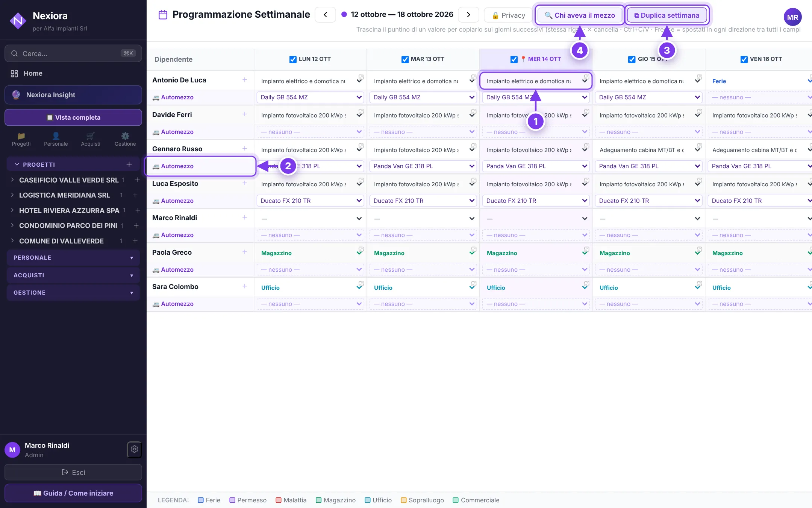Click the Duplica settimana button
This screenshot has width=812, height=508.
[x=667, y=15]
